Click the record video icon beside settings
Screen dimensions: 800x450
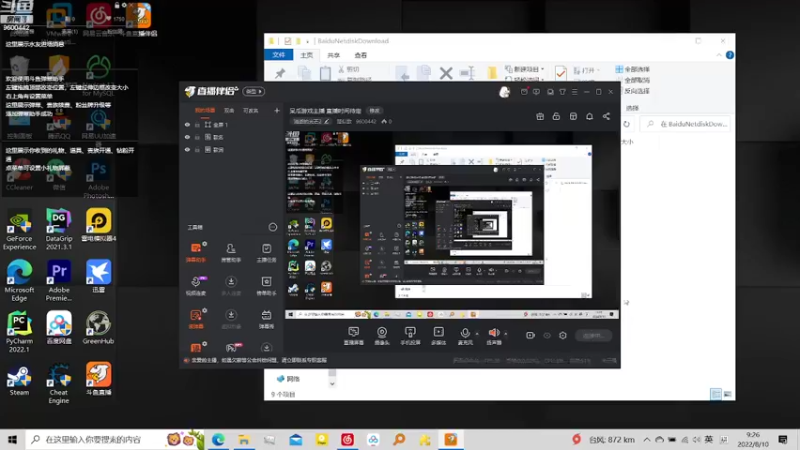[530, 335]
